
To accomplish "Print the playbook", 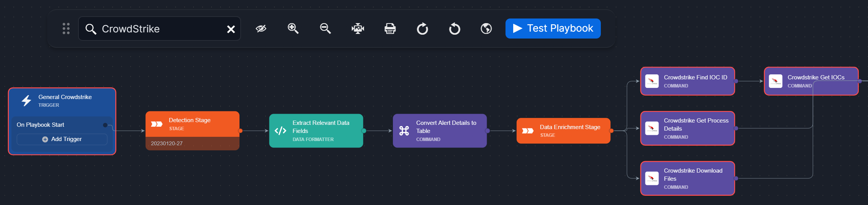I will coord(390,29).
